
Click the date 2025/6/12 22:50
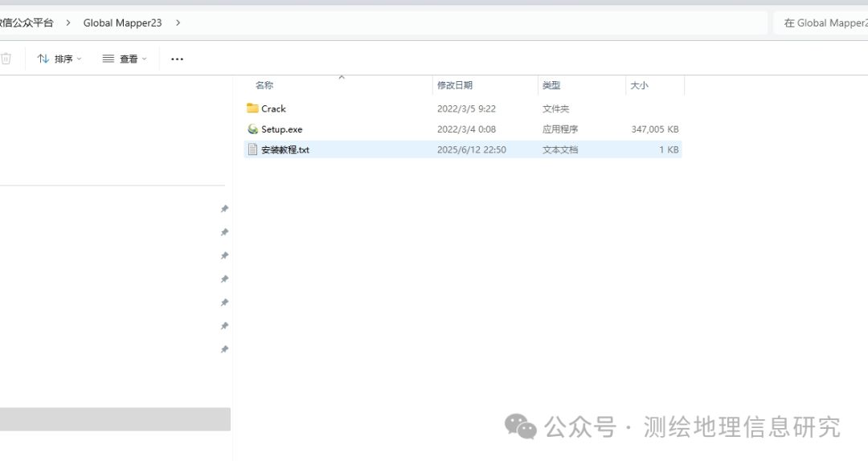[471, 149]
